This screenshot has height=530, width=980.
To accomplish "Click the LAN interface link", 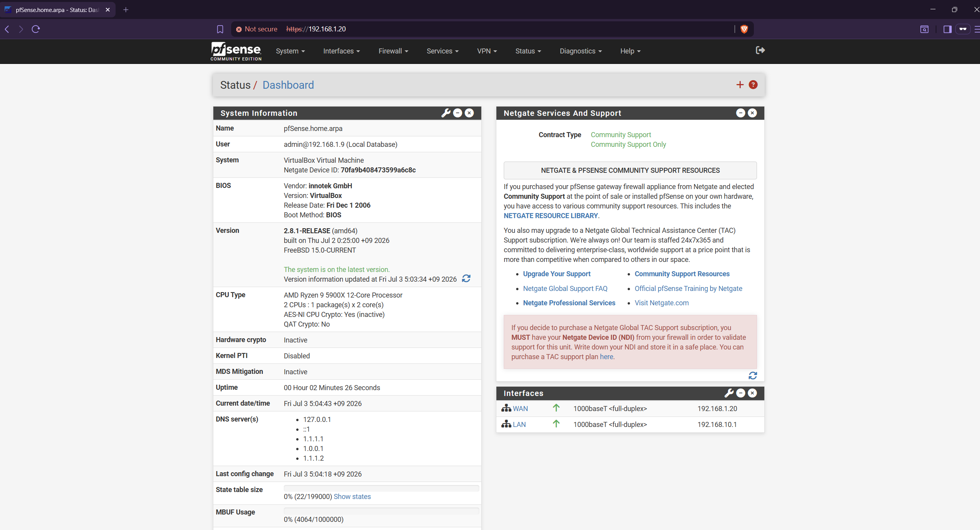I will [x=519, y=425].
